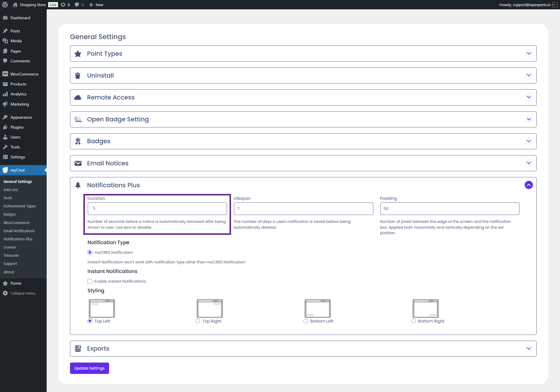Click the Lifespan input field
560x392 pixels.
coord(303,209)
